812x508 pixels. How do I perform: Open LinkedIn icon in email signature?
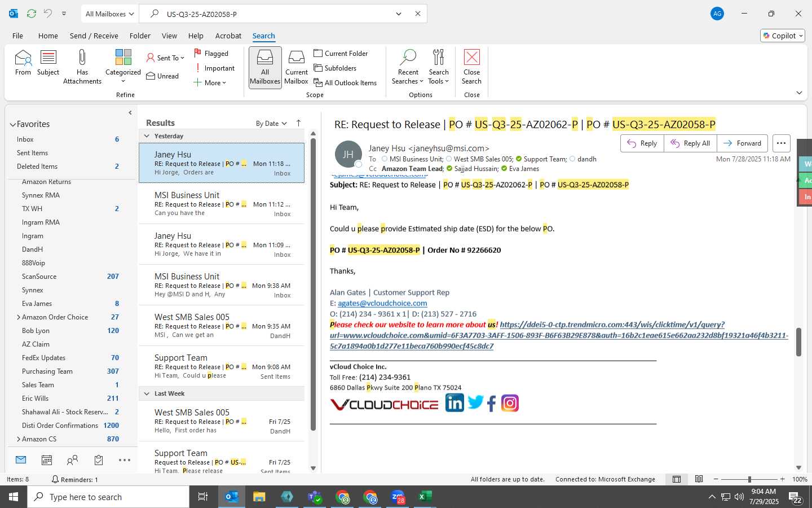tap(454, 403)
